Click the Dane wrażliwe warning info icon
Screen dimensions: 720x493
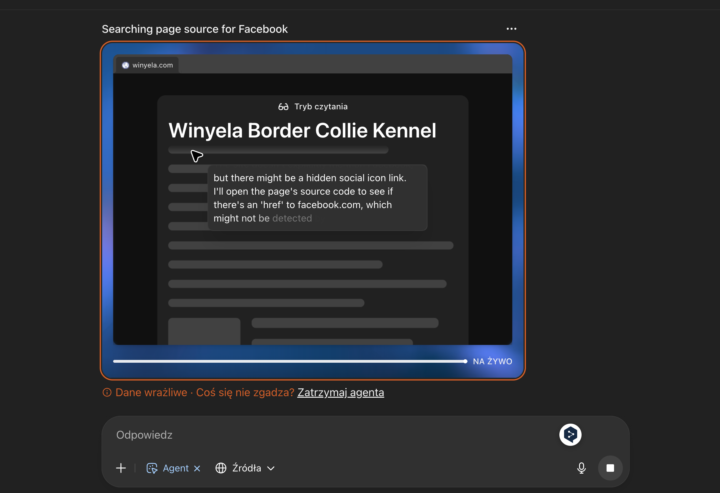107,392
